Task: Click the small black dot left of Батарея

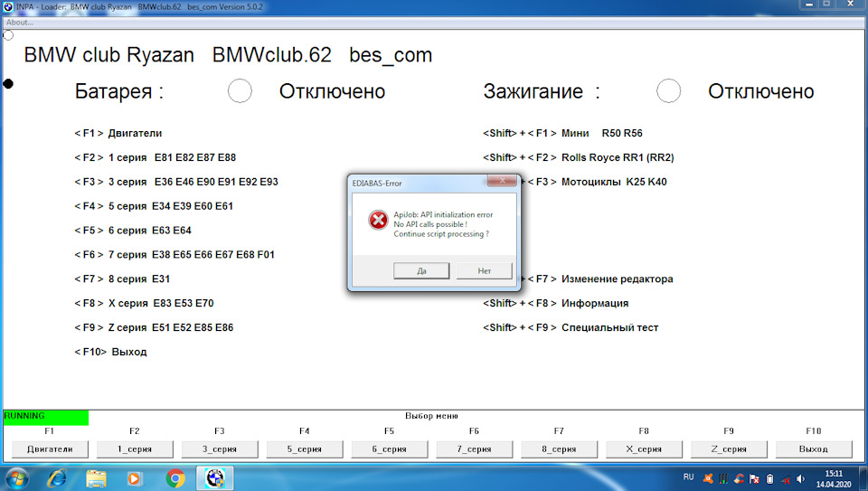Action: tap(9, 83)
